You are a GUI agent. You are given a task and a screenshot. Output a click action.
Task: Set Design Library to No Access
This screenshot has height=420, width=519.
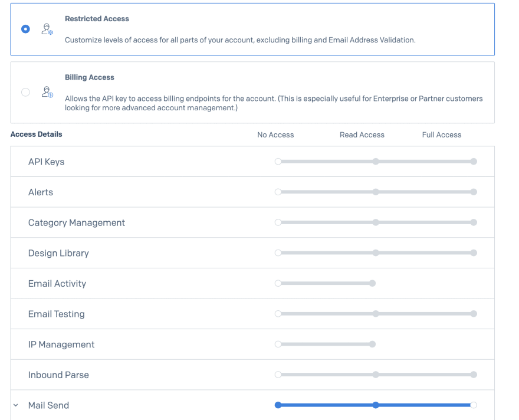tap(278, 253)
